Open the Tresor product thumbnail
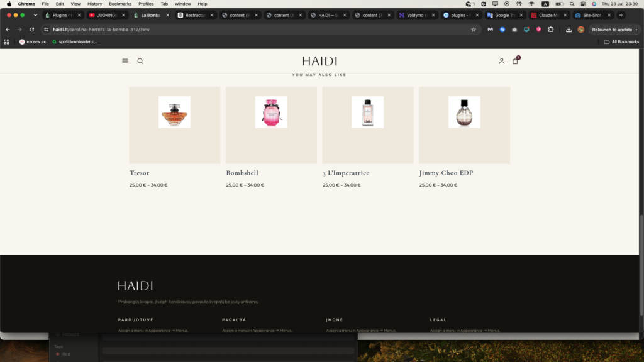The height and width of the screenshot is (362, 644). 175,112
